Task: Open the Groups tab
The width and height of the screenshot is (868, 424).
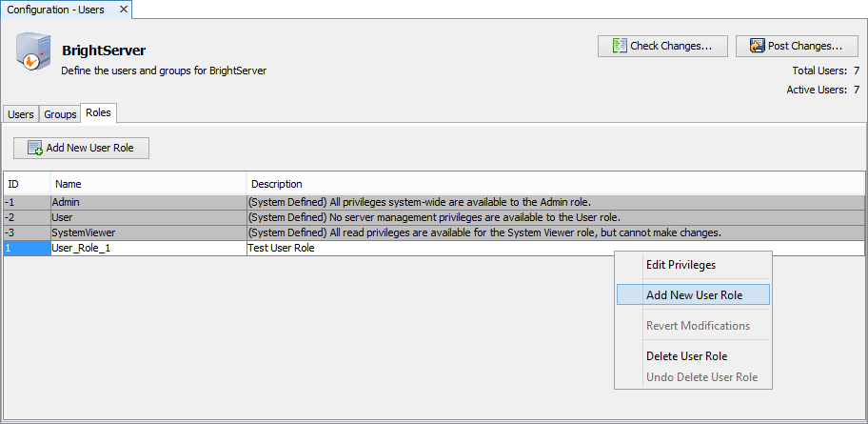Action: tap(60, 114)
